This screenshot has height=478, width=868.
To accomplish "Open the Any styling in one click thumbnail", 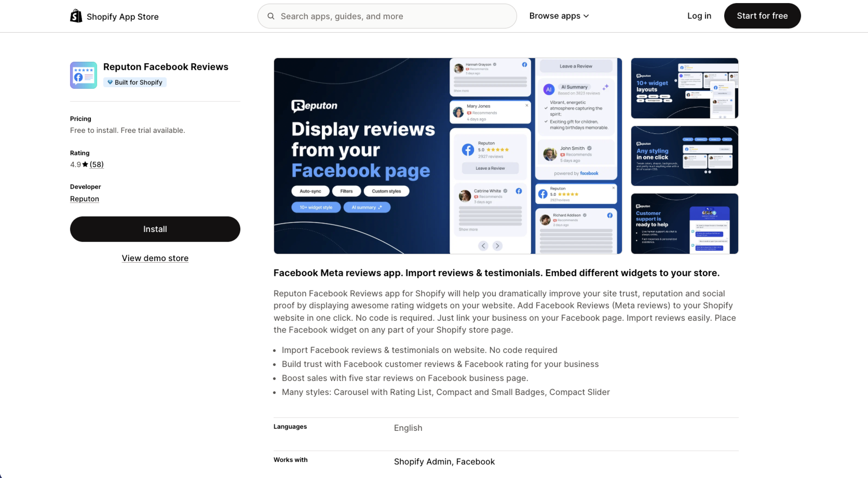I will (x=684, y=156).
